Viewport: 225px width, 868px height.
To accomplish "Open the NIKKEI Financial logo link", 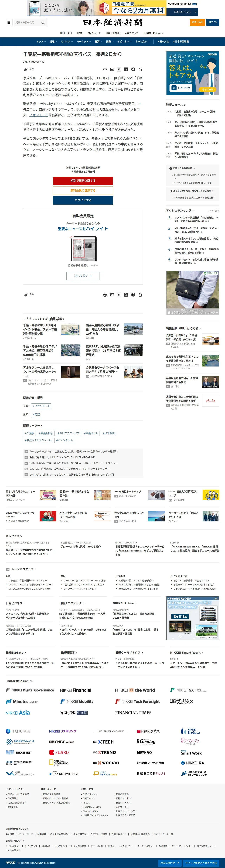I will [x=76, y=690].
